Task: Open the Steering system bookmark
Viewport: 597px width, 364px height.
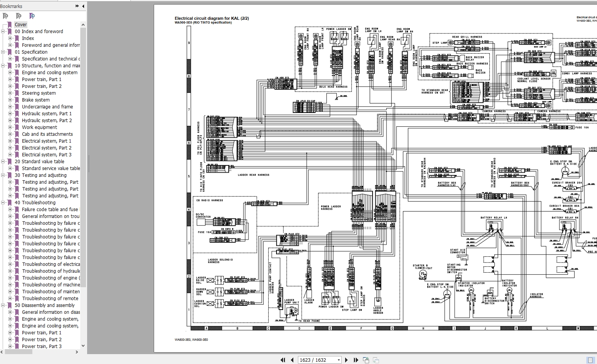Action: tap(39, 93)
